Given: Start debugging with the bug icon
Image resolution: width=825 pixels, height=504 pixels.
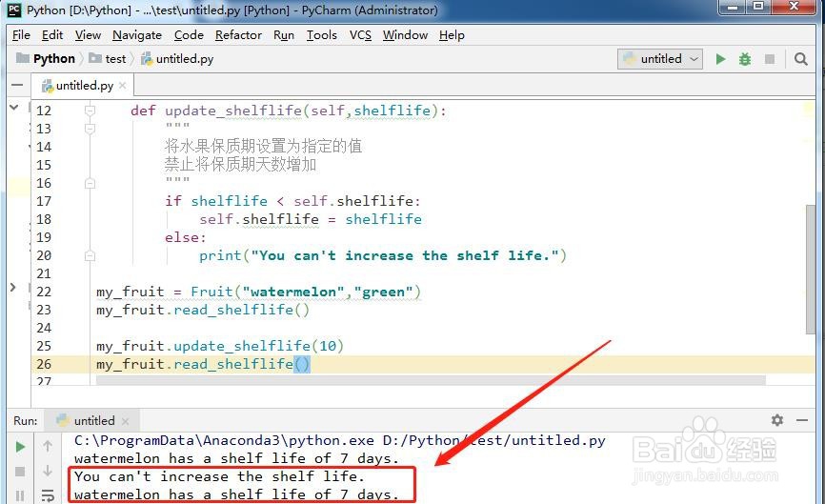Looking at the screenshot, I should pos(744,59).
